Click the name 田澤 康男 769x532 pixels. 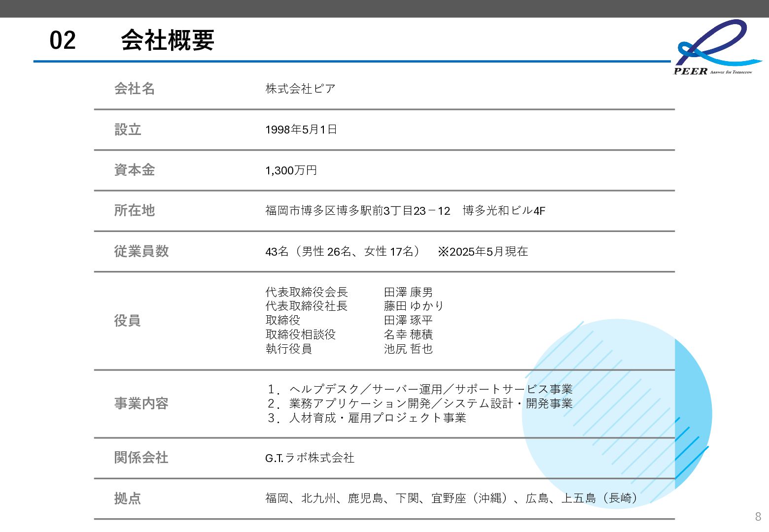408,292
